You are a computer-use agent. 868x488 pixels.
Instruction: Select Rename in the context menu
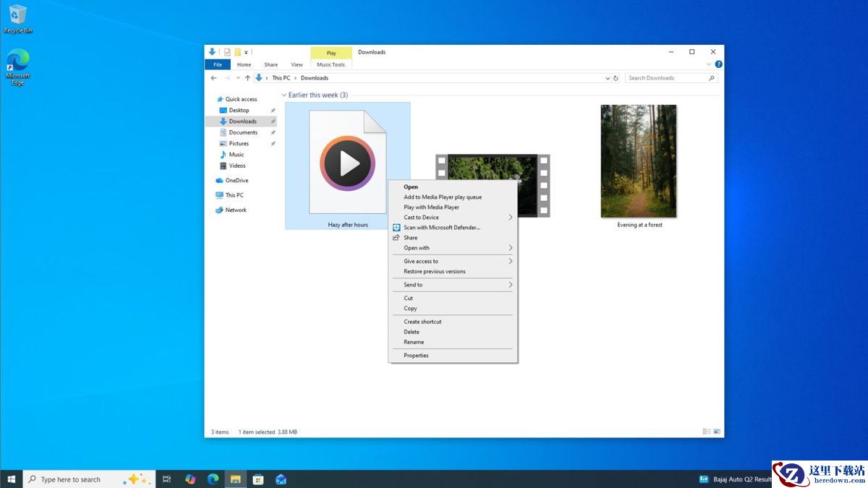[414, 342]
